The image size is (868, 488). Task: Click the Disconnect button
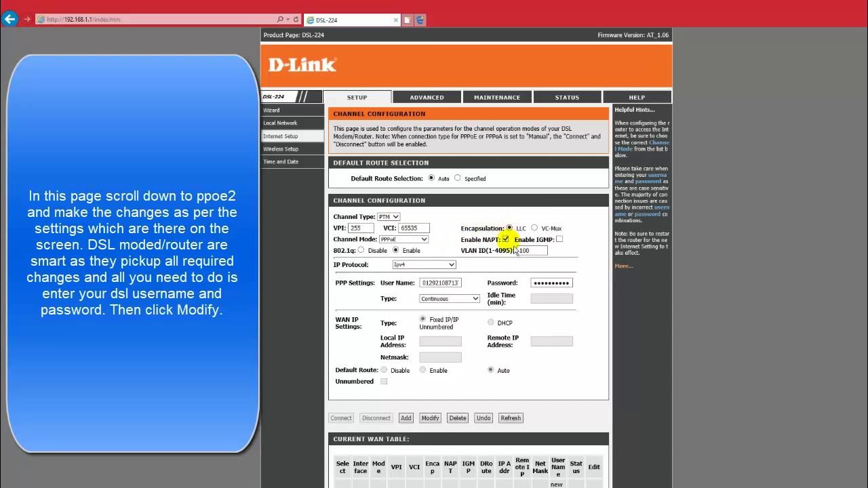point(376,418)
